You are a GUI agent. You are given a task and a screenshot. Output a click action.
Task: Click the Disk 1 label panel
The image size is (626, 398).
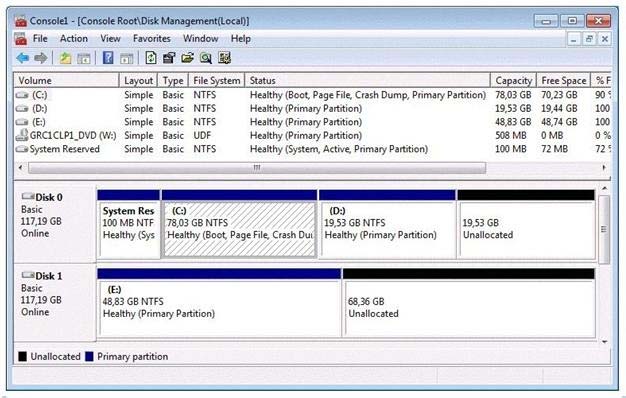click(x=55, y=302)
